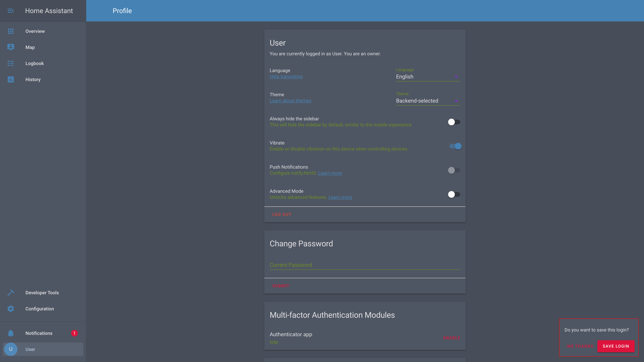Click the User avatar circle

pyautogui.click(x=11, y=349)
